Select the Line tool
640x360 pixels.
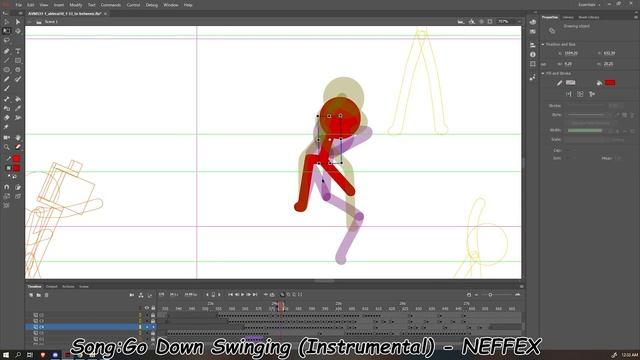click(x=7, y=60)
